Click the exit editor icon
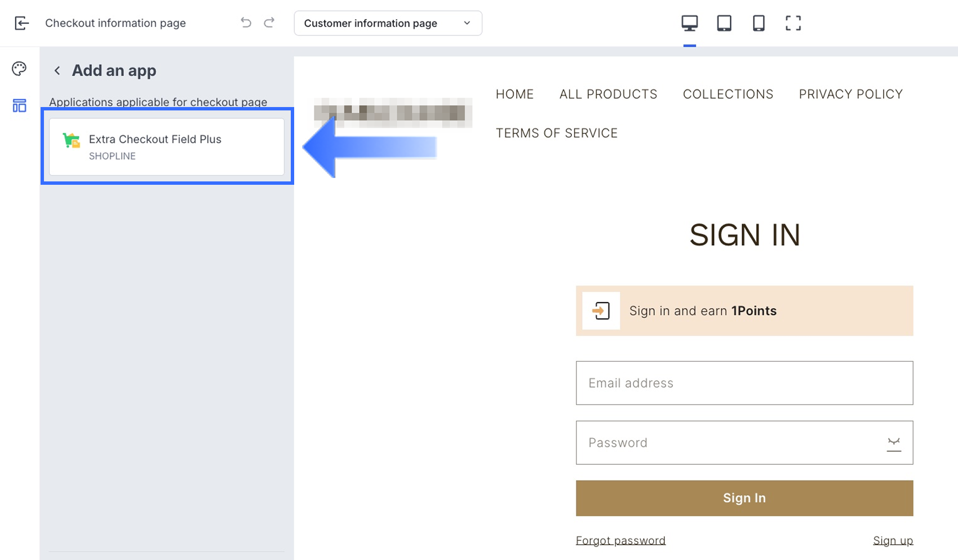This screenshot has width=958, height=560. pyautogui.click(x=21, y=23)
